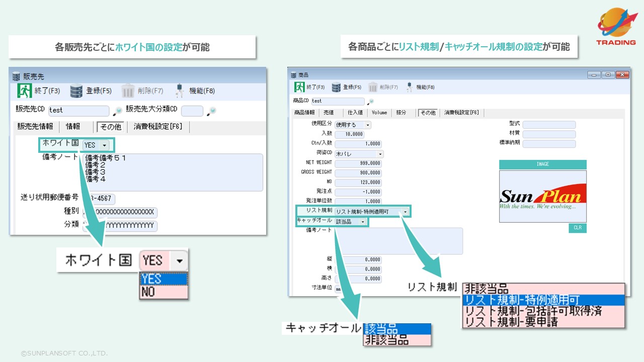The width and height of the screenshot is (644, 362).
Task: Click the 販売先大分類CD input field
Action: 192,111
